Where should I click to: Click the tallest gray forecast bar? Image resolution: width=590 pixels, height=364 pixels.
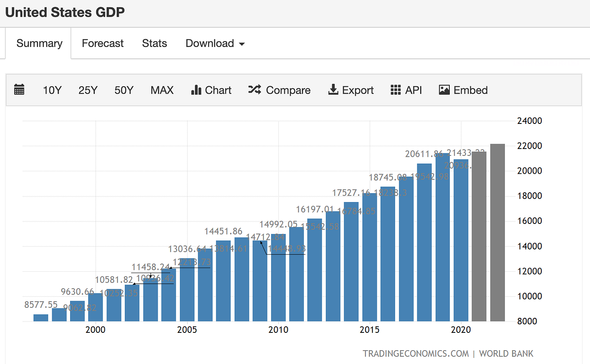coord(498,233)
